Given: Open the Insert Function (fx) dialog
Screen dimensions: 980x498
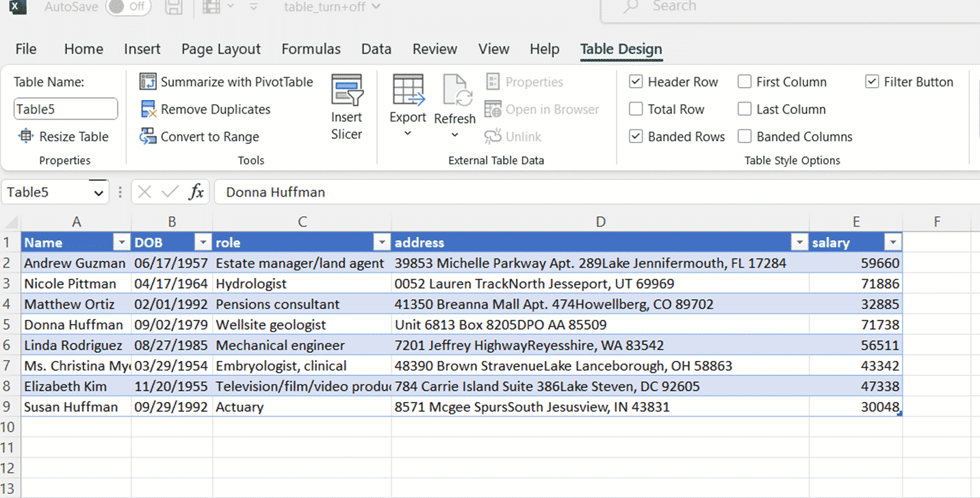Looking at the screenshot, I should point(196,192).
